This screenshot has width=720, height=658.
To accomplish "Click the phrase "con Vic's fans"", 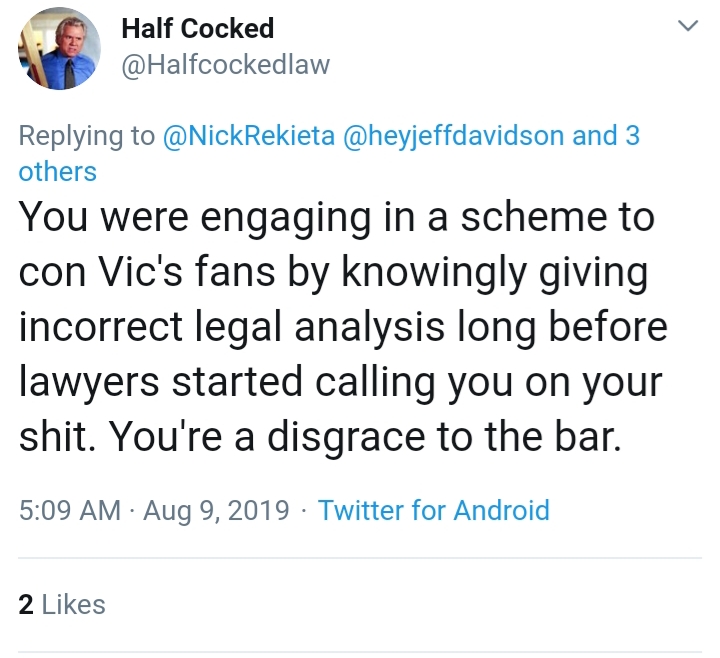I will tap(147, 272).
